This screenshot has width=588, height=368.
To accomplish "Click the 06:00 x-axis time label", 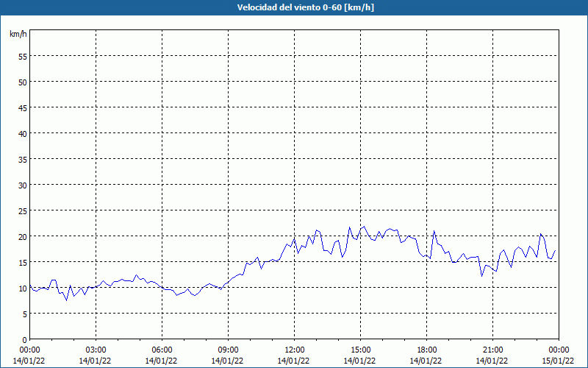I will click(x=162, y=350).
